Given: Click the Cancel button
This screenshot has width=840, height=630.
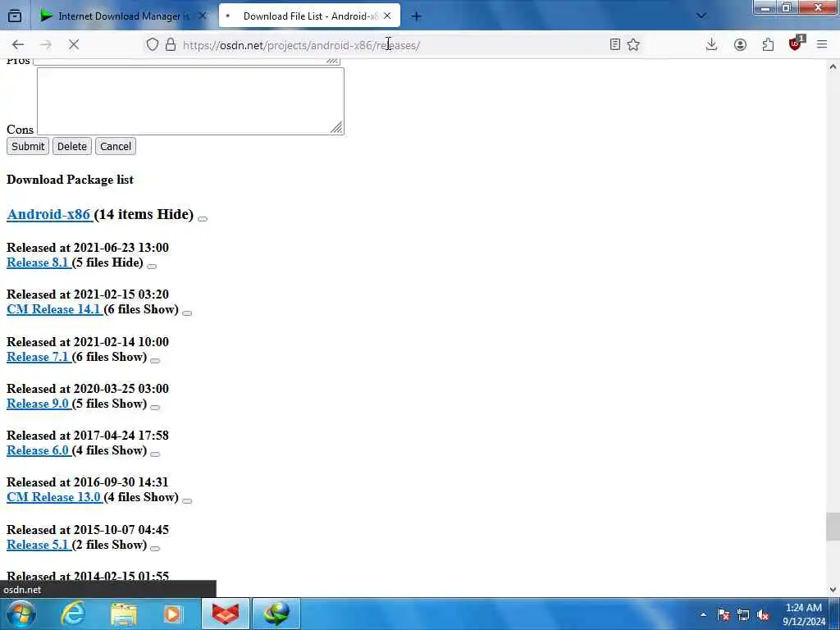Looking at the screenshot, I should [116, 146].
